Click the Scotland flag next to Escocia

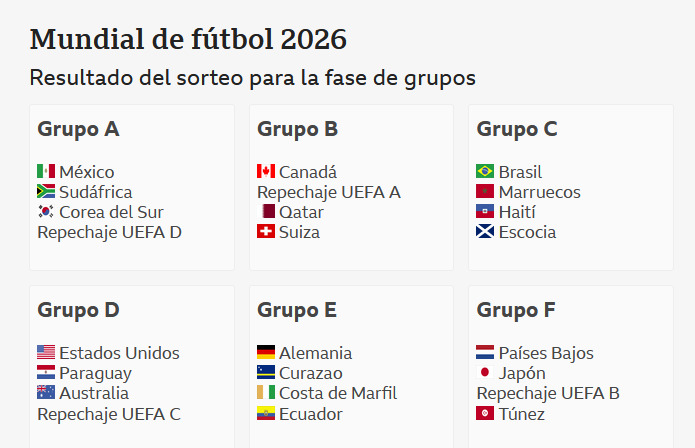pos(485,232)
